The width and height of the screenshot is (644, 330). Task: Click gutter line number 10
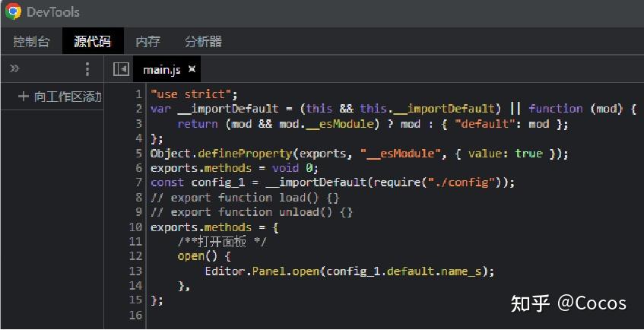point(135,227)
